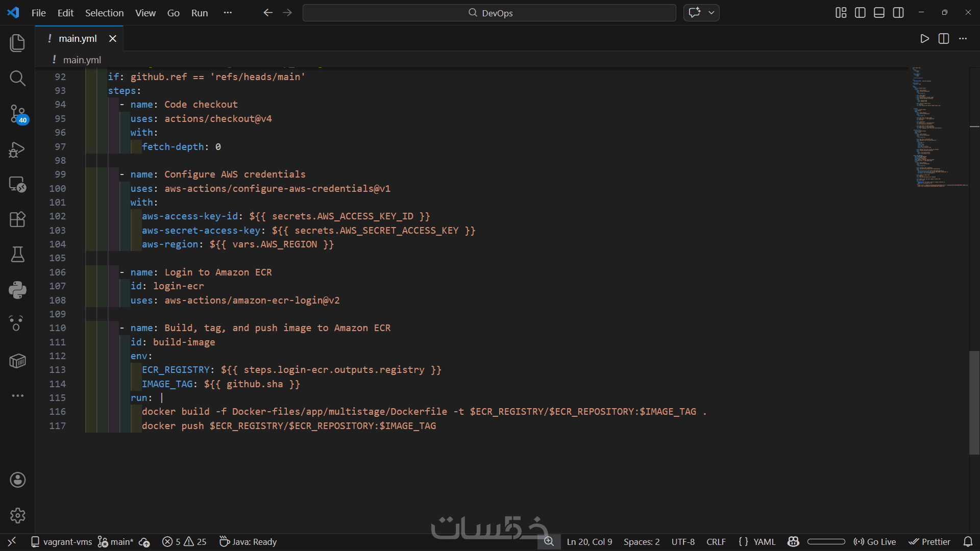Expand the hidden menu items ellipsis
Image resolution: width=980 pixels, height=551 pixels.
(228, 13)
